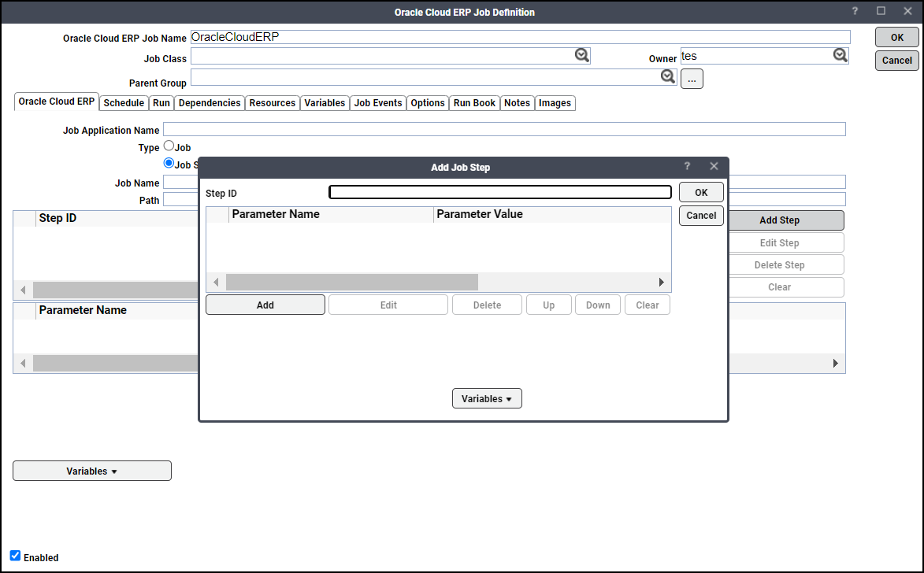924x573 pixels.
Task: Go to the Options tab
Action: pyautogui.click(x=428, y=103)
